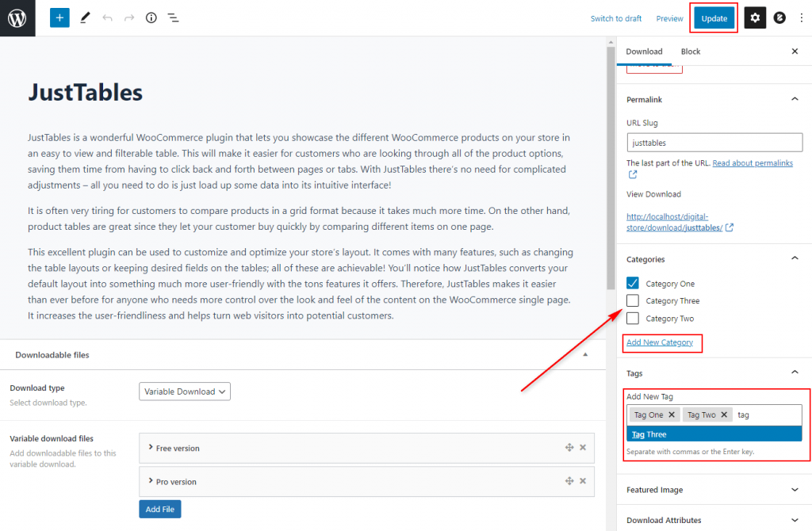
Task: Switch to the Block sidebar tab
Action: [691, 52]
